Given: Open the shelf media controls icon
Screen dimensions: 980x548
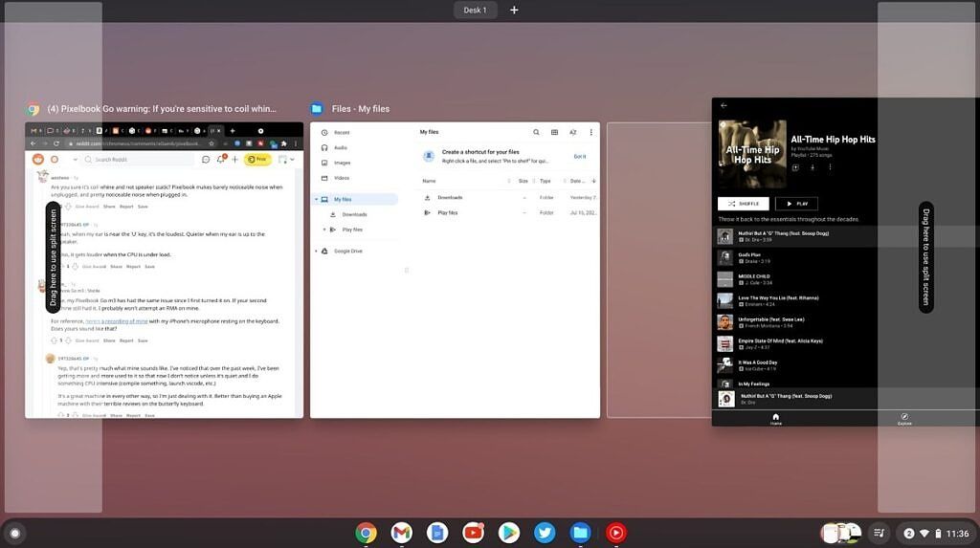Looking at the screenshot, I should point(879,533).
